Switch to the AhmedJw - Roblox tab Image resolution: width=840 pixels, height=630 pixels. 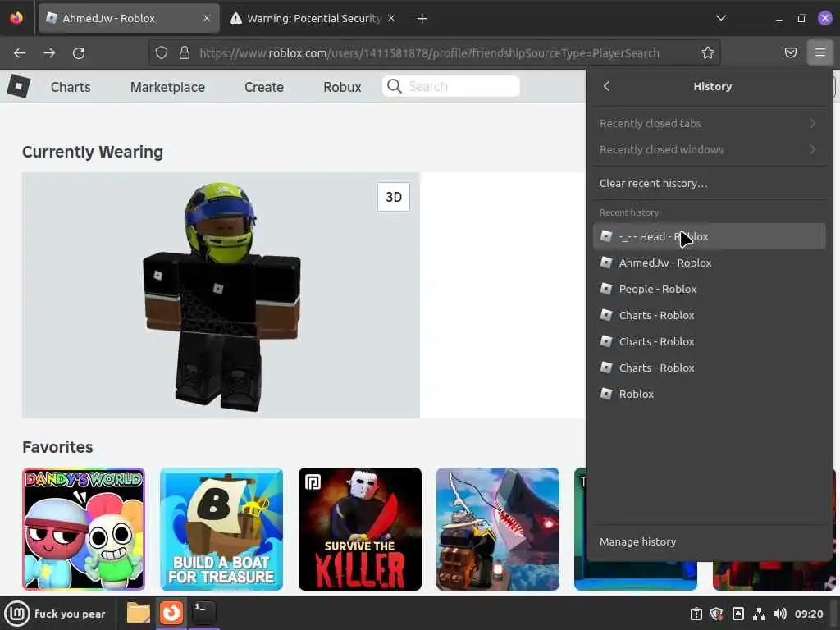coord(129,18)
